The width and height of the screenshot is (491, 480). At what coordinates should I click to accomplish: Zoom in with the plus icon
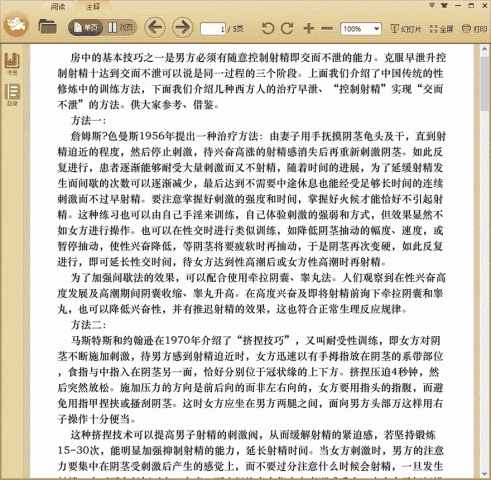309,28
